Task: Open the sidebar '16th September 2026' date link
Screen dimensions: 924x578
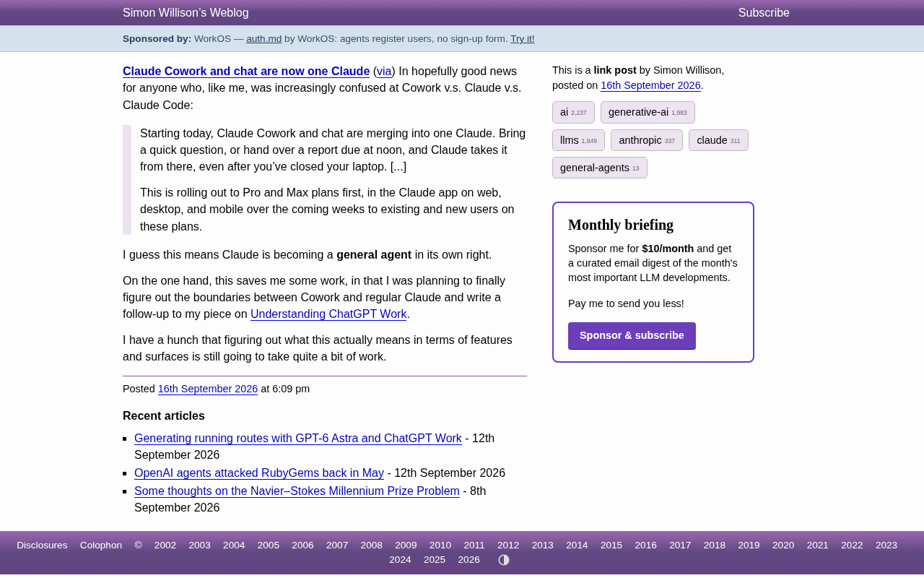Action: (650, 85)
